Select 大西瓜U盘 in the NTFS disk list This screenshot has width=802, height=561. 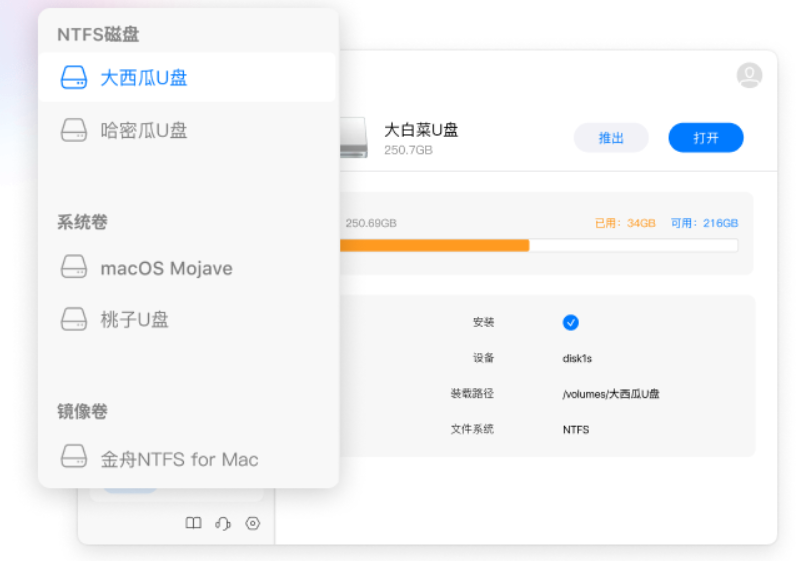tap(187, 78)
